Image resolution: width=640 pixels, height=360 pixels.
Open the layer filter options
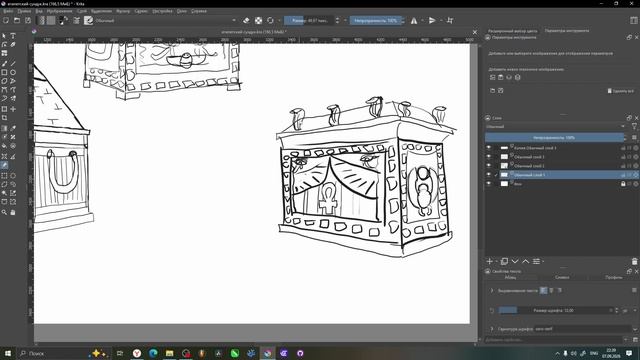[634, 127]
